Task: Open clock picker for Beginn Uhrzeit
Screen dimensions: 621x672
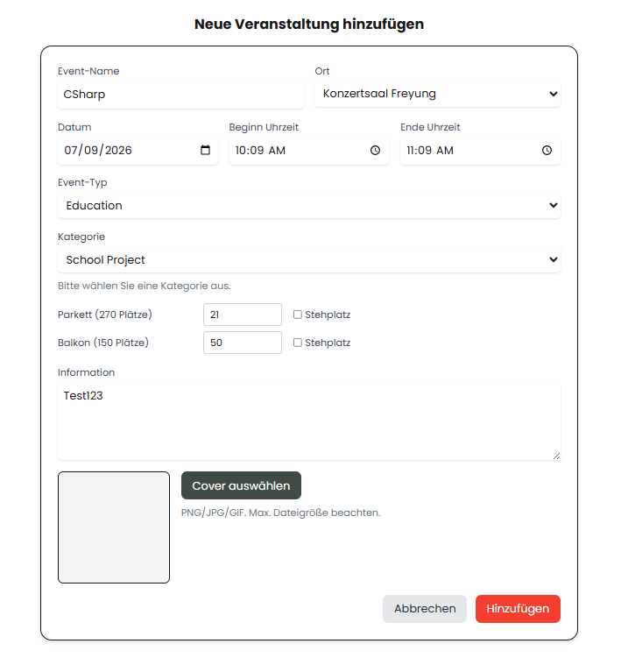Action: pyautogui.click(x=375, y=150)
